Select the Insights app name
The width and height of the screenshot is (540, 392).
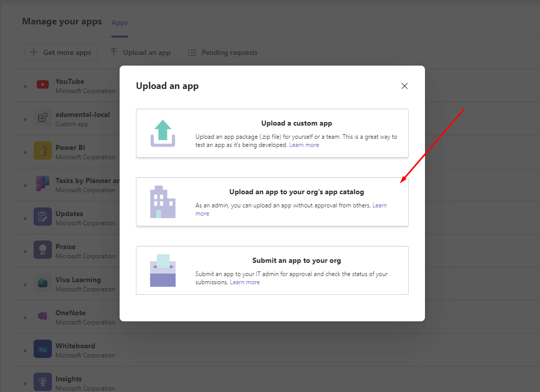(x=69, y=379)
